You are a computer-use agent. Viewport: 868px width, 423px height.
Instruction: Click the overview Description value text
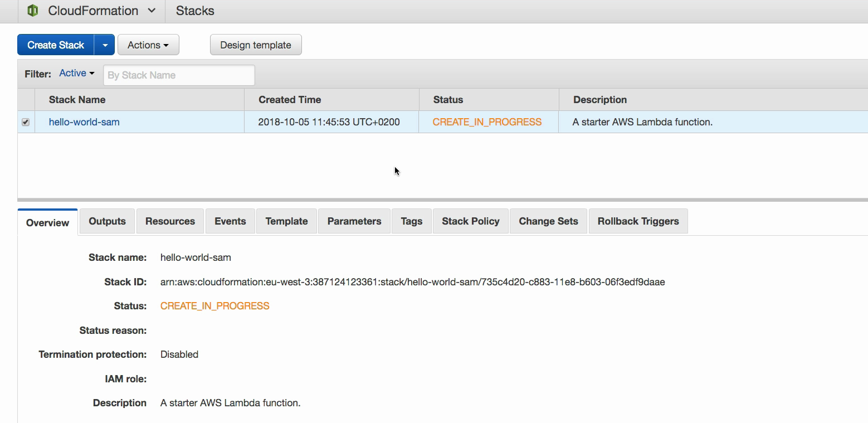point(231,403)
